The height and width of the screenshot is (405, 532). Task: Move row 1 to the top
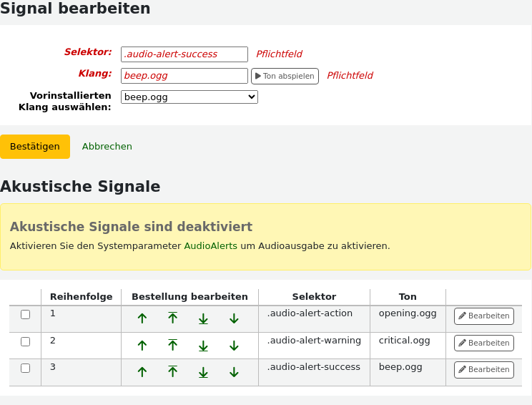click(x=172, y=318)
